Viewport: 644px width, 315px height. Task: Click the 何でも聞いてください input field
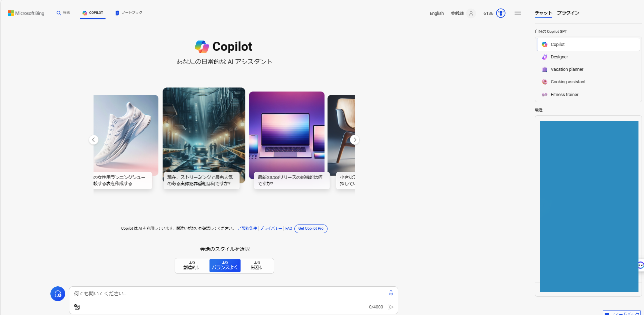coord(228,294)
